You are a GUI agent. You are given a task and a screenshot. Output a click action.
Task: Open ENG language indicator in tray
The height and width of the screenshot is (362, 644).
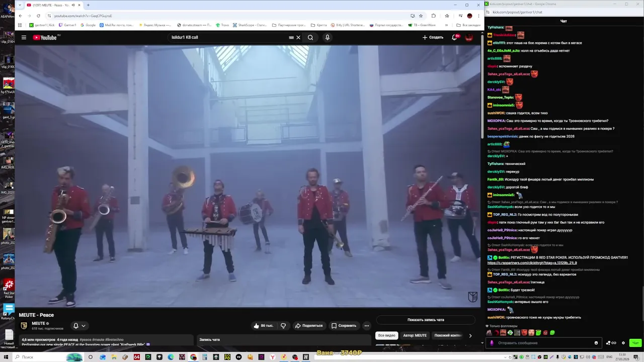610,357
